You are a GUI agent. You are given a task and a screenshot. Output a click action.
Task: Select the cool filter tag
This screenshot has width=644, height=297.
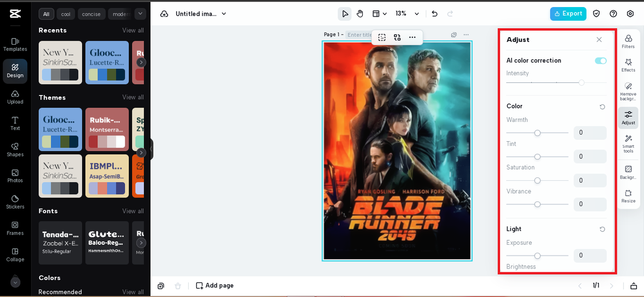pos(66,14)
